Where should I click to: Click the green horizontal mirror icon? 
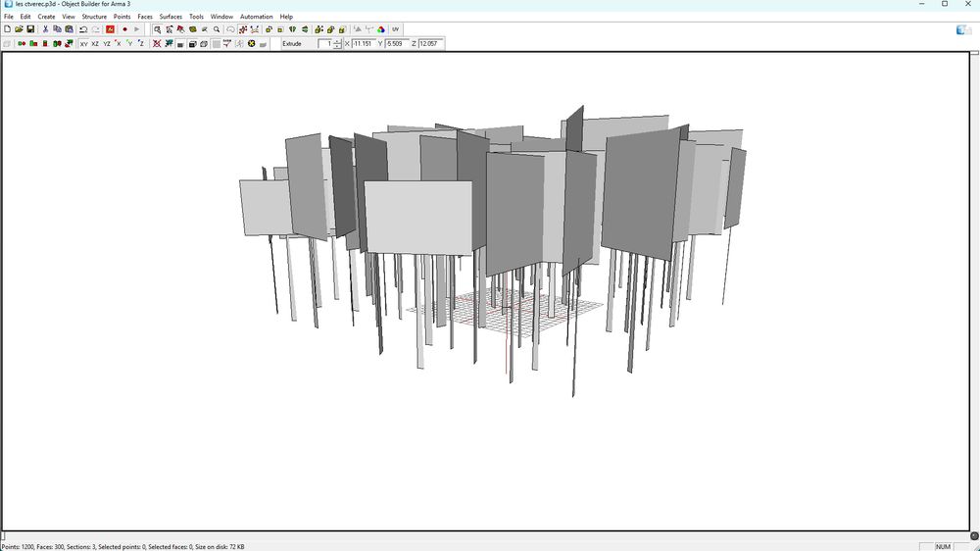[292, 29]
